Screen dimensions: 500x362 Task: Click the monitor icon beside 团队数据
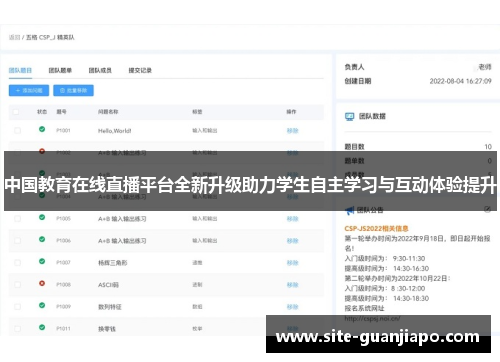tap(349, 116)
